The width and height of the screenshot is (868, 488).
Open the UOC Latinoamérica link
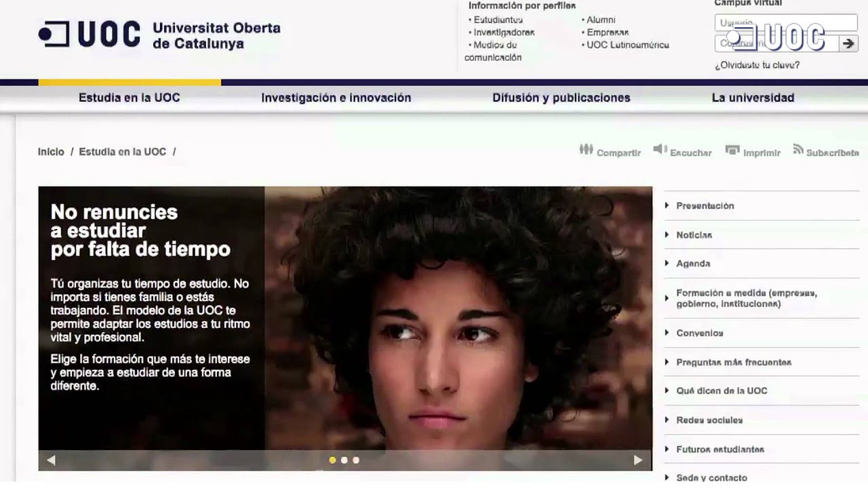pyautogui.click(x=628, y=45)
